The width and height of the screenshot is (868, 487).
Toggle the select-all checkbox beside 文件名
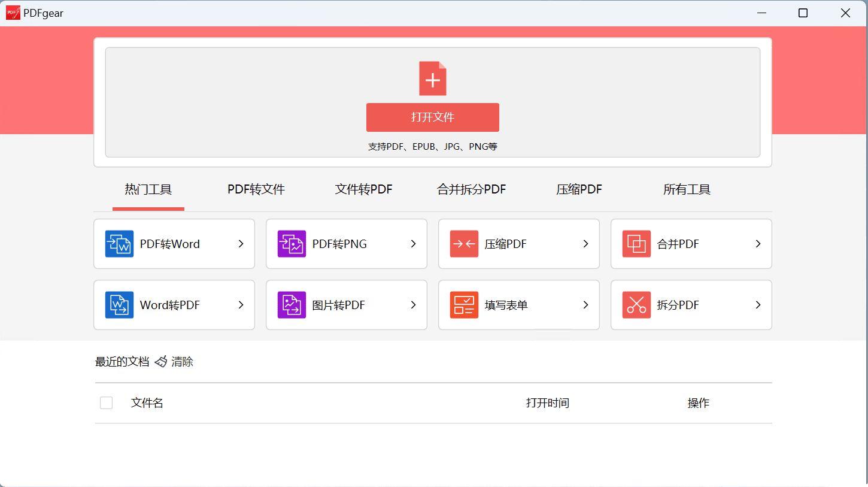(106, 403)
